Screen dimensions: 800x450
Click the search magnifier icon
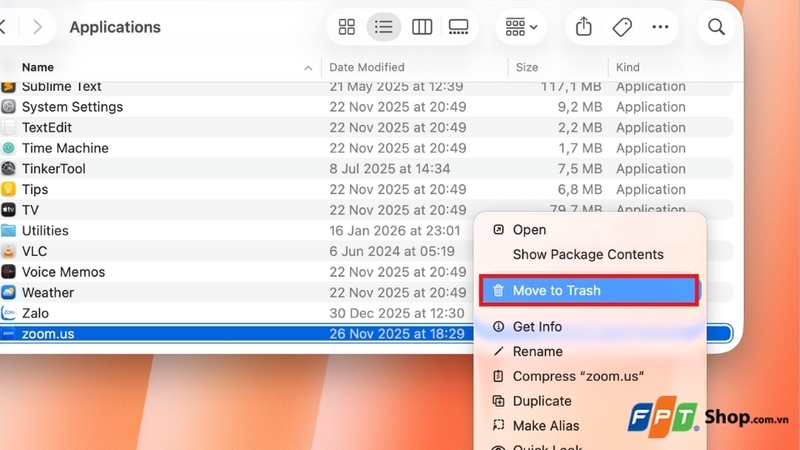716,27
